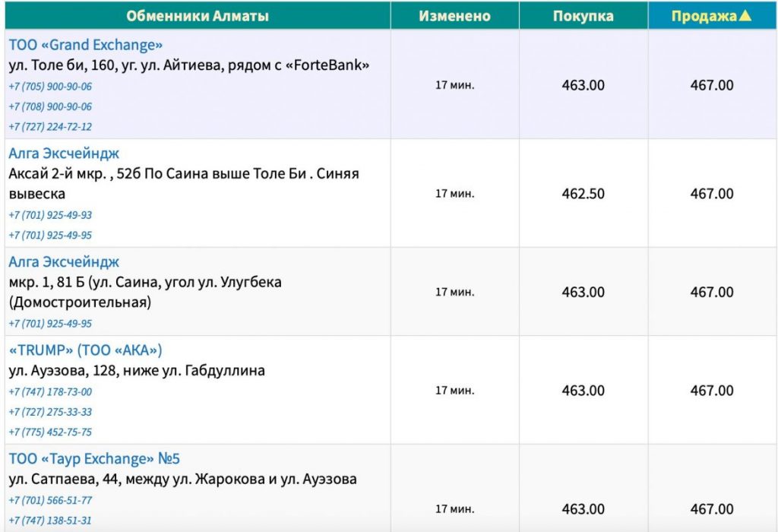Select TRUMP's 467.00 sale rate

711,391
